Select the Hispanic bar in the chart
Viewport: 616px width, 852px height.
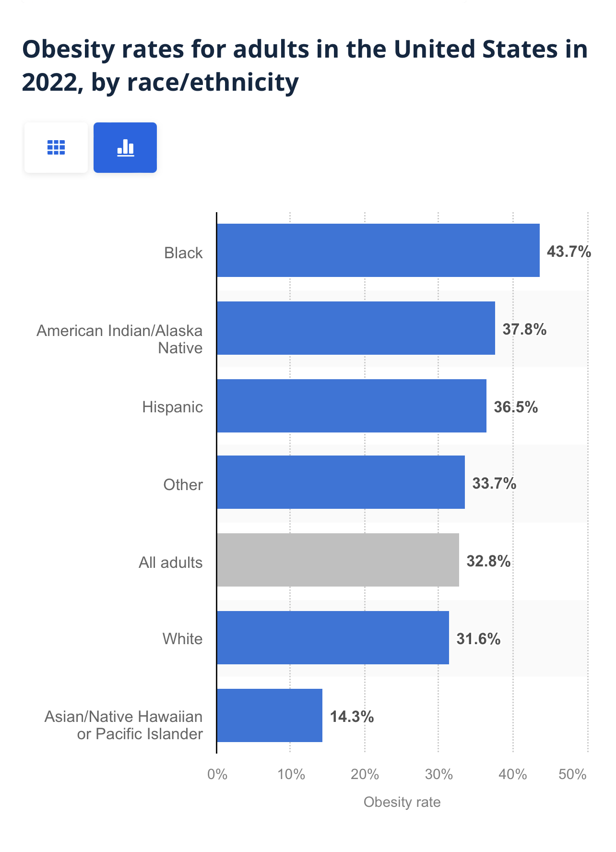351,406
